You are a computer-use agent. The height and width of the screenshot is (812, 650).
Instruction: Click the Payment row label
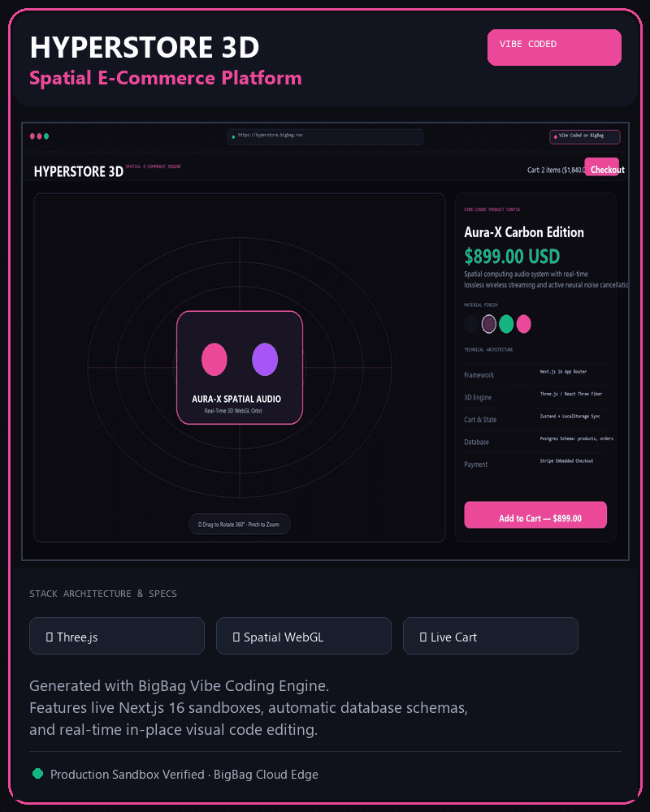point(476,464)
